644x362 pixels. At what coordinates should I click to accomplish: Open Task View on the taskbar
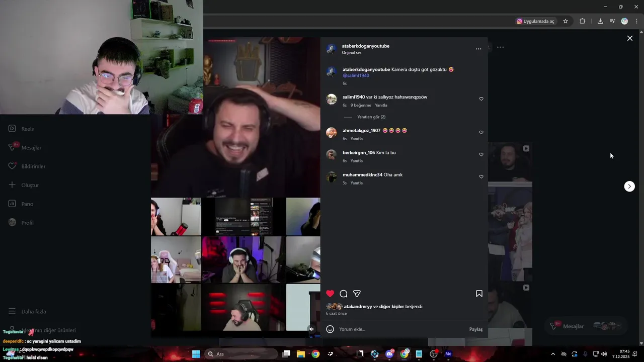[286, 354]
